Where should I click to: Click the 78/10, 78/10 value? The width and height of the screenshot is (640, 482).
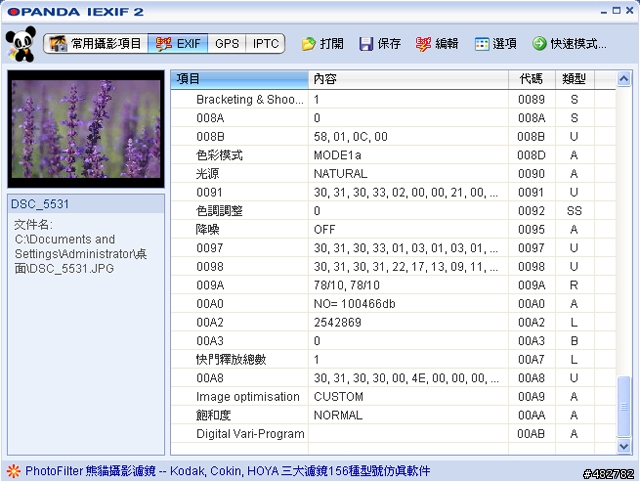pos(347,285)
